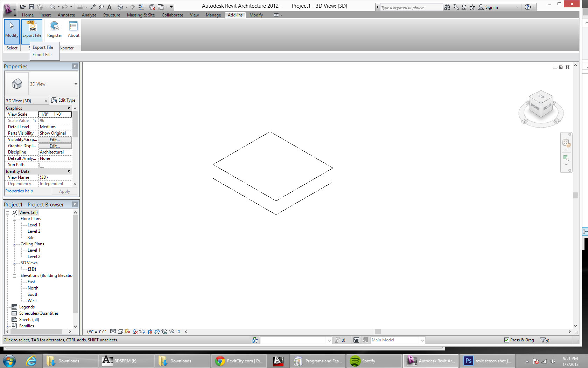Click the search keyword input field
This screenshot has height=368, width=588.
tap(411, 7)
